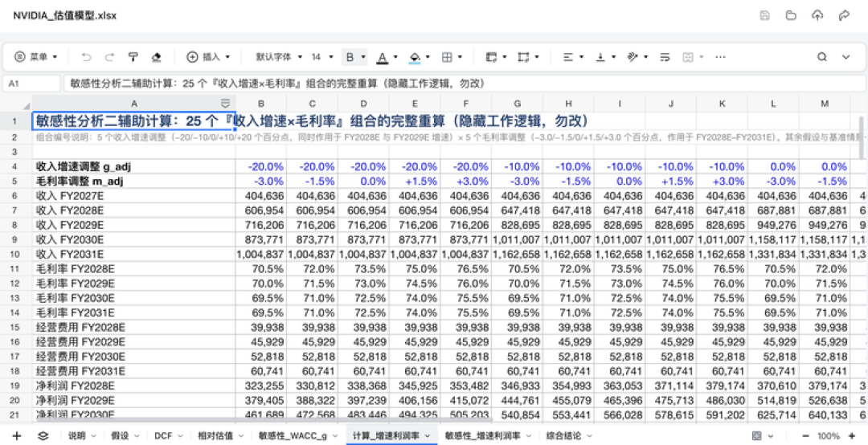868x445 pixels.
Task: Add a new sheet with plus
Action: click(x=17, y=436)
